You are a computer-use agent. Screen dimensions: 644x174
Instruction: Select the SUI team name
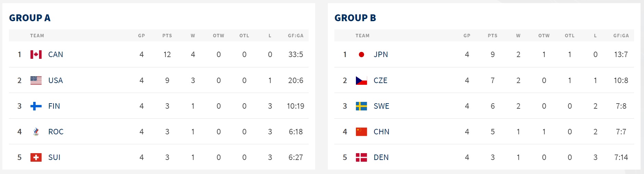pyautogui.click(x=54, y=157)
